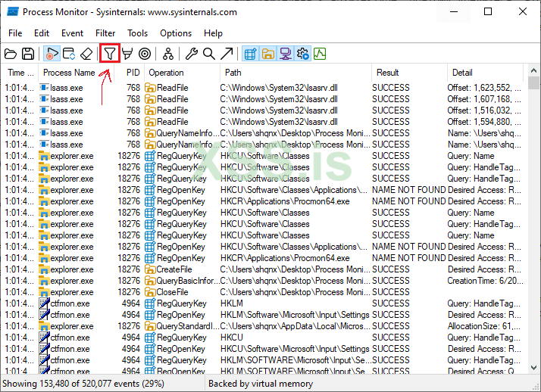541x392 pixels.
Task: Open Find with the magnifying glass icon
Action: pos(208,54)
